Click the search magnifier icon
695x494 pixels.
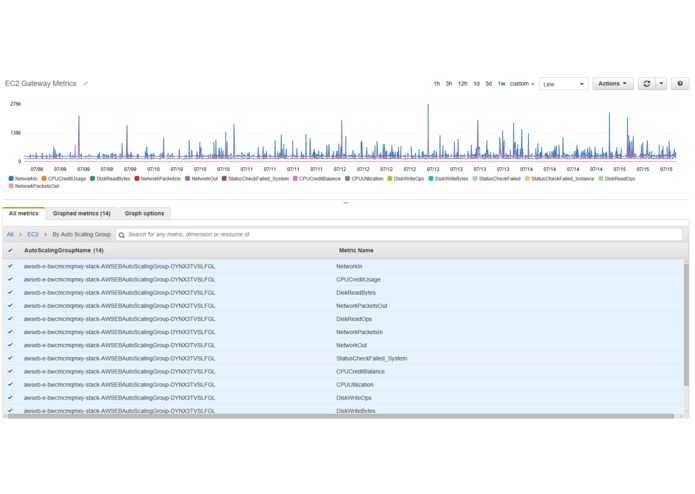[121, 235]
